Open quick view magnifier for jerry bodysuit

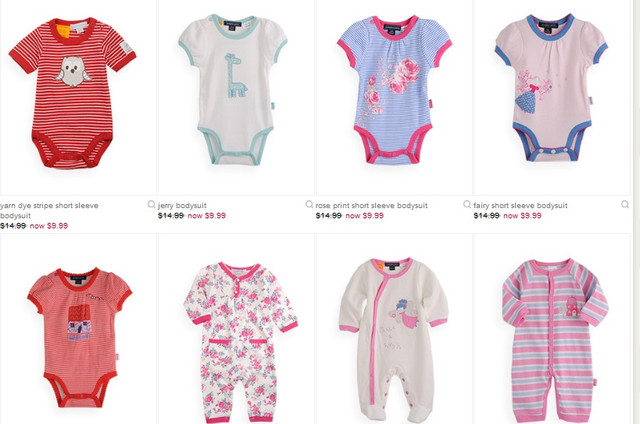[x=309, y=204]
